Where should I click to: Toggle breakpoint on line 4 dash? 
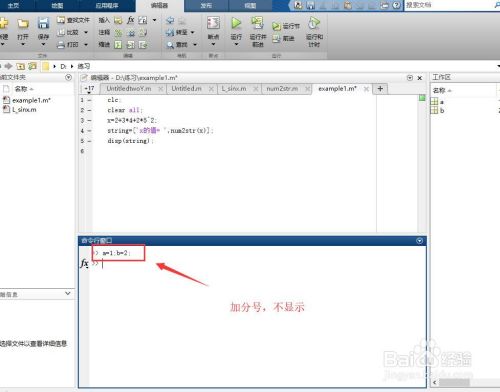[x=89, y=131]
